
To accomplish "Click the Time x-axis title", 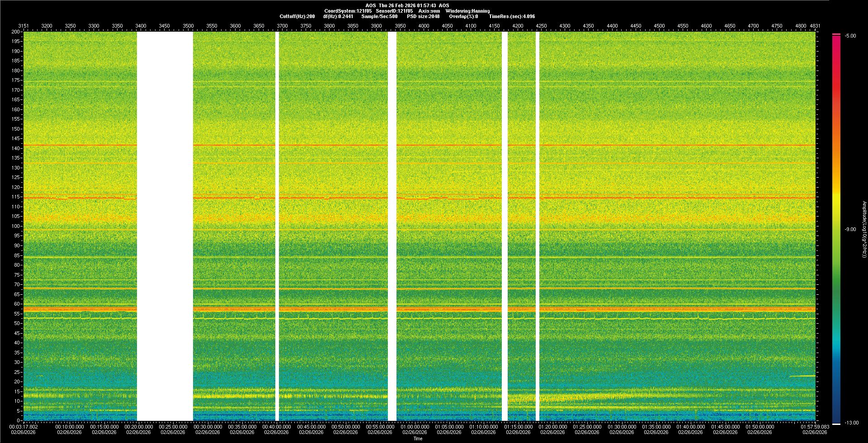I will pyautogui.click(x=418, y=438).
